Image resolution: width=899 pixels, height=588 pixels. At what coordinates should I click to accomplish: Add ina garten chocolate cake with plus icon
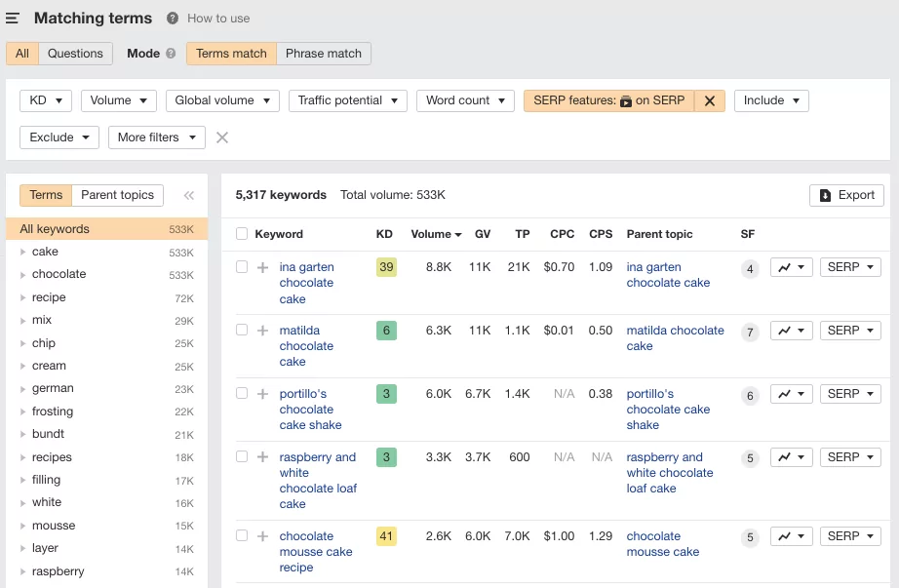point(262,267)
